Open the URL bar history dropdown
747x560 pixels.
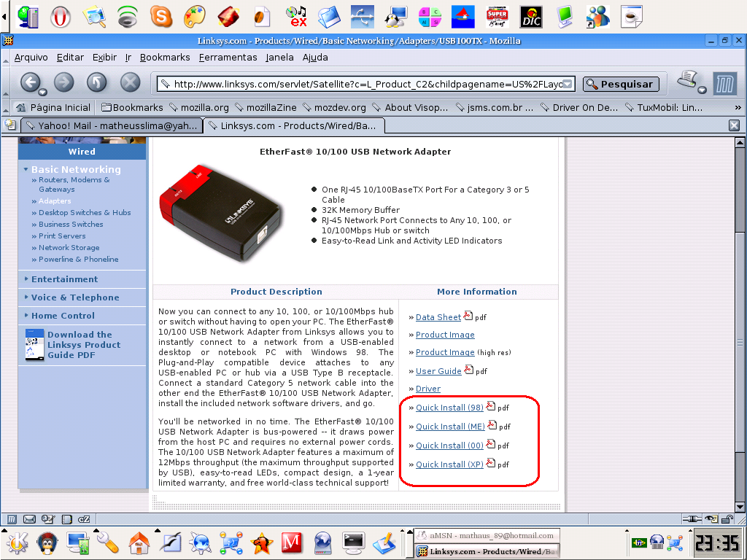pyautogui.click(x=568, y=84)
